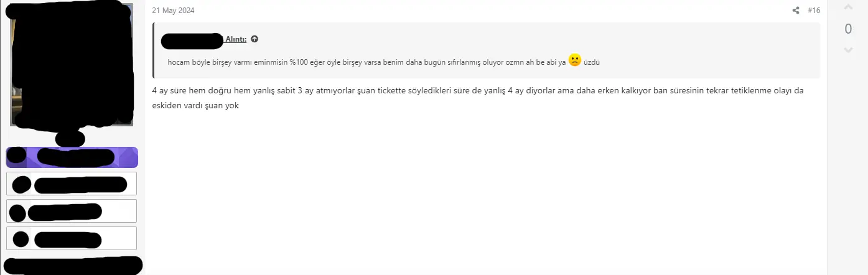Jump to quoted post via circled up-arrow icon

click(254, 39)
